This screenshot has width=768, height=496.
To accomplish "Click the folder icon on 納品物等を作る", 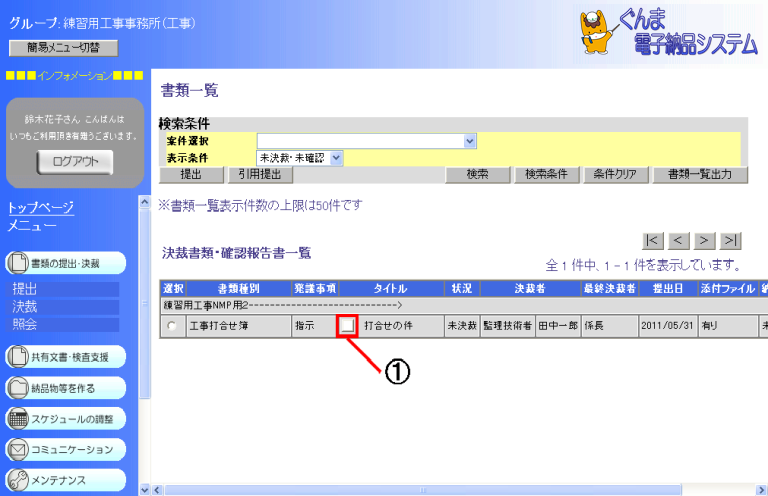I will 18,388.
